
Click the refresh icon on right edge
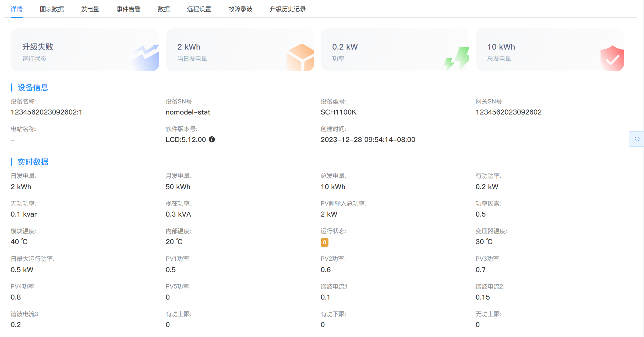pos(637,139)
